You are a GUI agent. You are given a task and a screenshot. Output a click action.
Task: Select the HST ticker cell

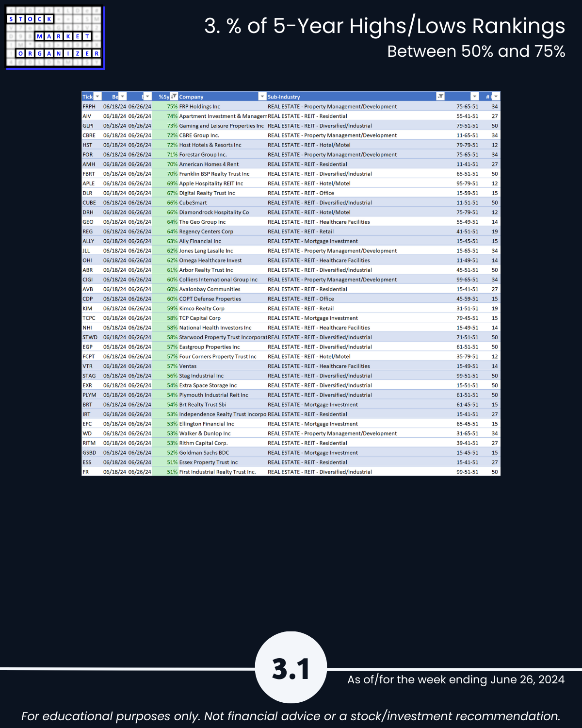[92, 145]
